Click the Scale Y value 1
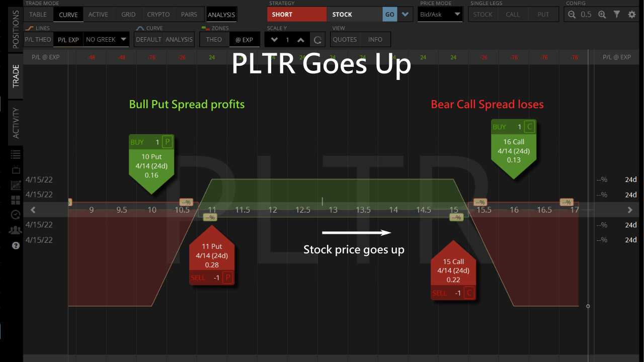The height and width of the screenshot is (362, 644). (x=288, y=40)
